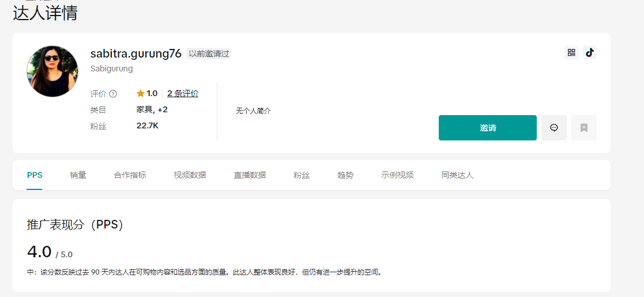Screen dimensions: 644x297
Task: Click the TikTok profile icon
Action: click(x=589, y=52)
